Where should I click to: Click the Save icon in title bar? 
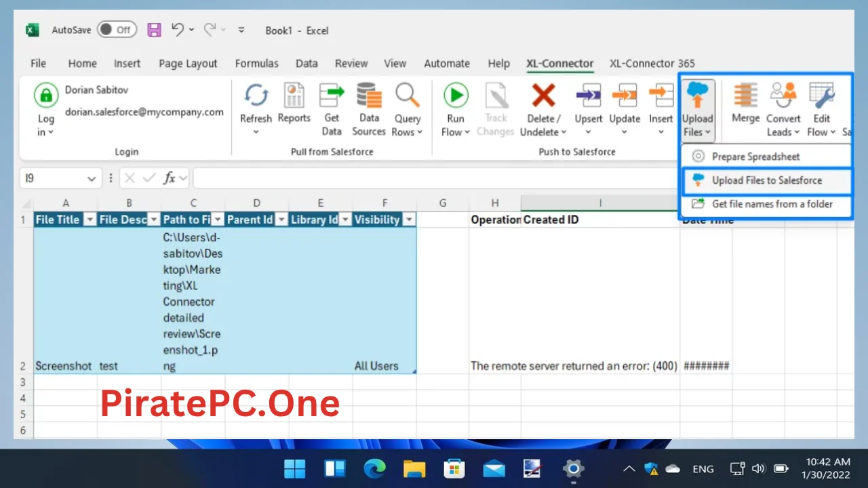[x=154, y=30]
